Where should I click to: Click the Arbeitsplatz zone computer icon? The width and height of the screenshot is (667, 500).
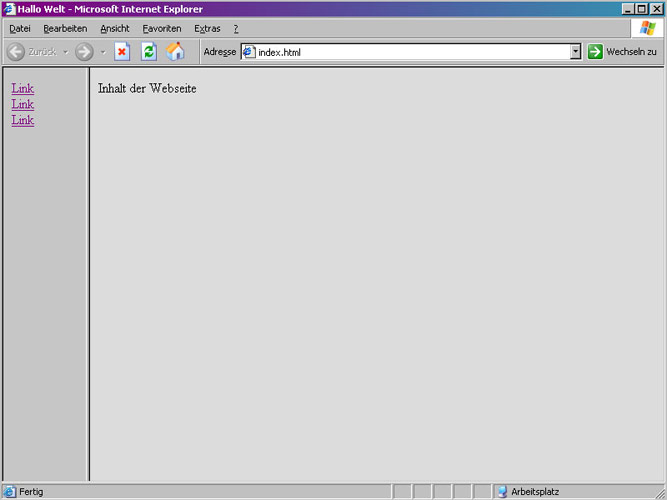502,491
